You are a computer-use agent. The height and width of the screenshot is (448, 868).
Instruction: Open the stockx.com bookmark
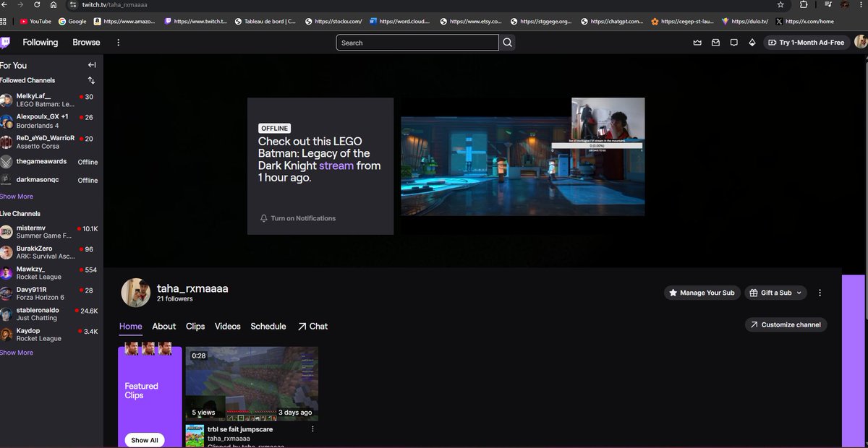(x=333, y=22)
